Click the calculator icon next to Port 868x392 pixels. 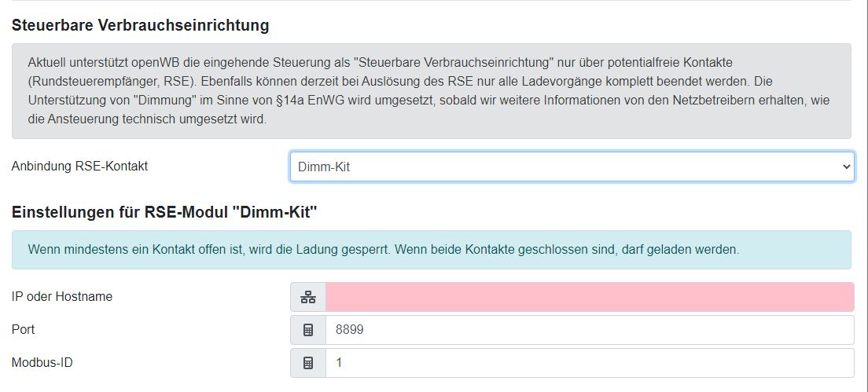(308, 330)
